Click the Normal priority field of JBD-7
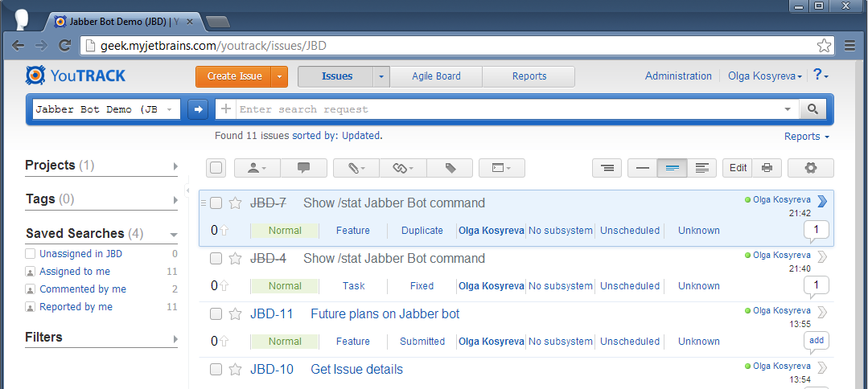Screen dimensions: 868x389 coord(285,231)
